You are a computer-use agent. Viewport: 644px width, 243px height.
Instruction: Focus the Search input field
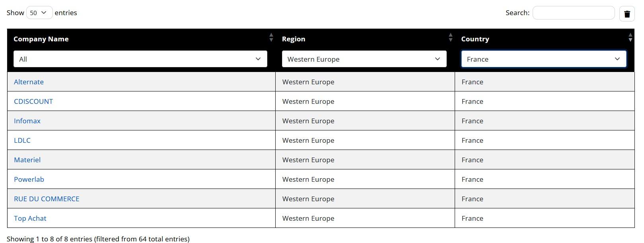tap(573, 13)
